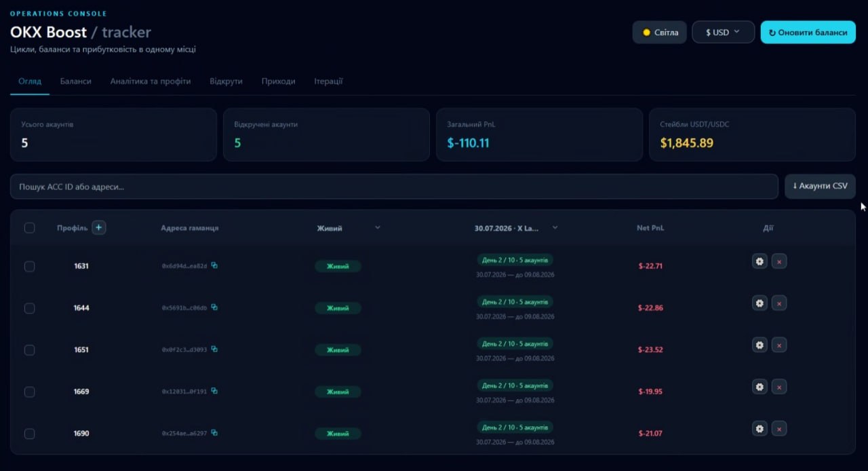
Task: Sort by the Профіль column header
Action: point(72,228)
